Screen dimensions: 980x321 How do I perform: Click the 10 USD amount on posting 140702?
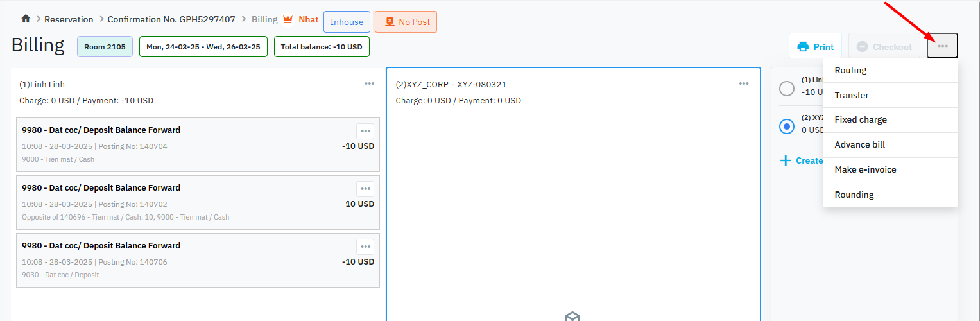[x=359, y=204]
